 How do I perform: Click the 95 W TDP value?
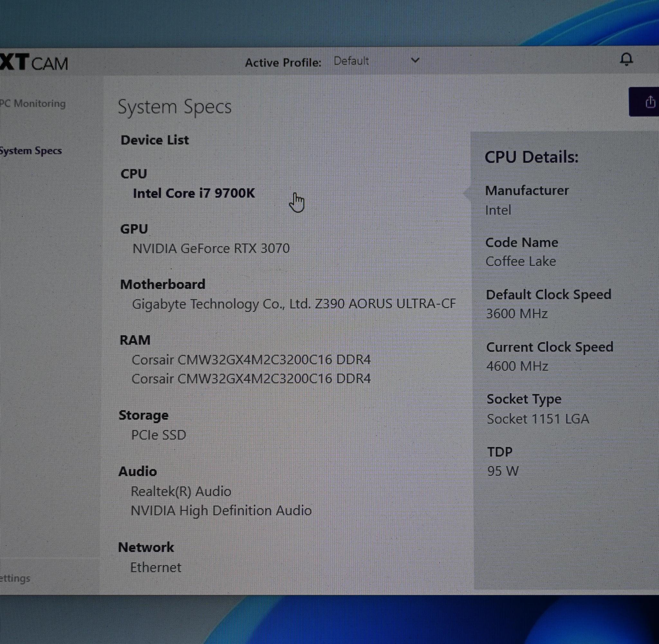coord(503,471)
